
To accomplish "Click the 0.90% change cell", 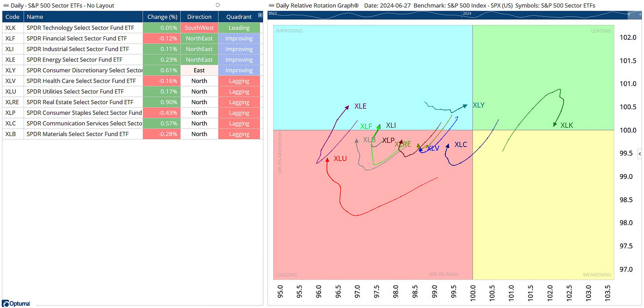I will 162,102.
